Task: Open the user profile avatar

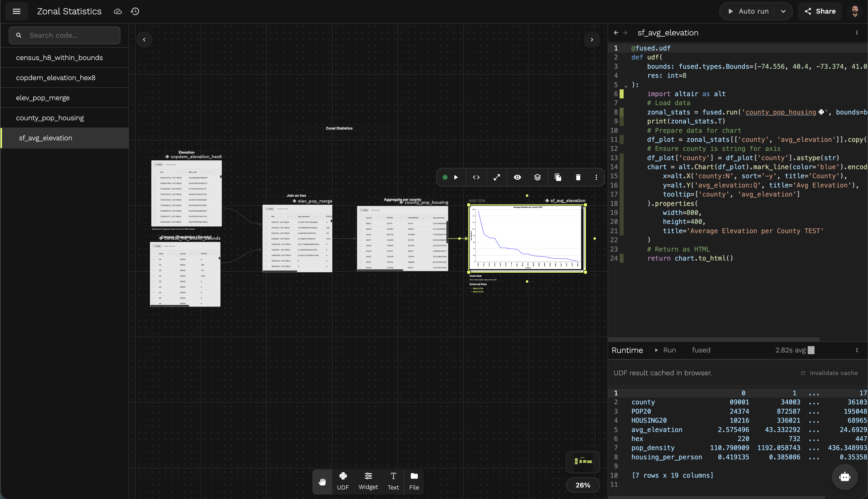Action: click(855, 11)
